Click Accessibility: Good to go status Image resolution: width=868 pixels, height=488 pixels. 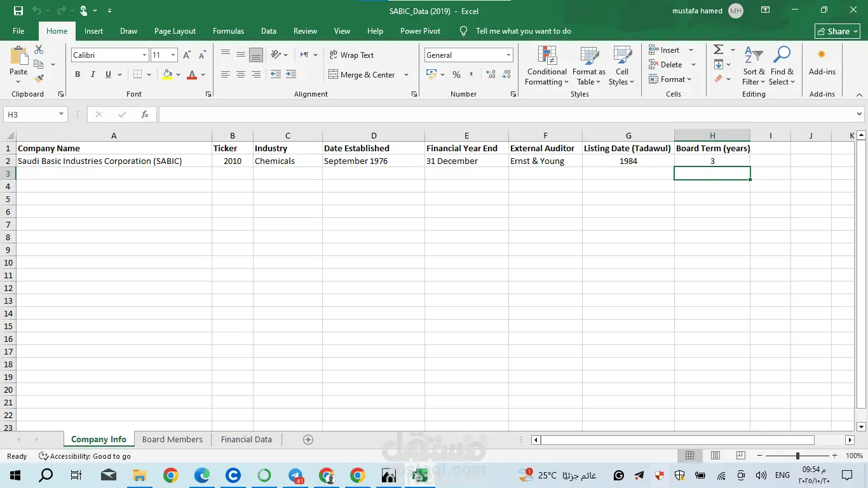click(x=85, y=456)
